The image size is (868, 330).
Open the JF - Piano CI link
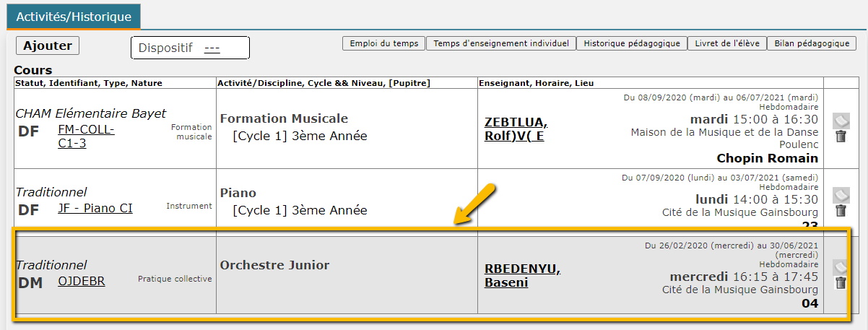pyautogui.click(x=95, y=209)
